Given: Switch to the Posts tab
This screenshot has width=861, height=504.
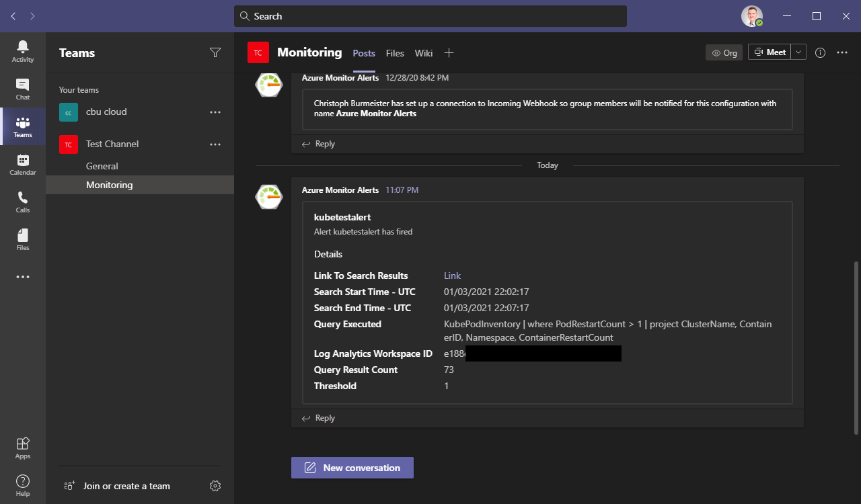Looking at the screenshot, I should [x=364, y=53].
